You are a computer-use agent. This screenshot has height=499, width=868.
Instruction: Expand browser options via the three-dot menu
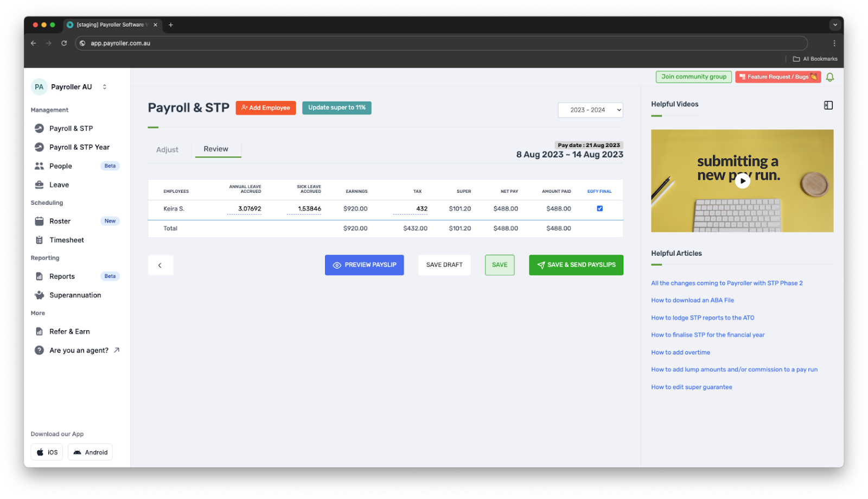(835, 43)
